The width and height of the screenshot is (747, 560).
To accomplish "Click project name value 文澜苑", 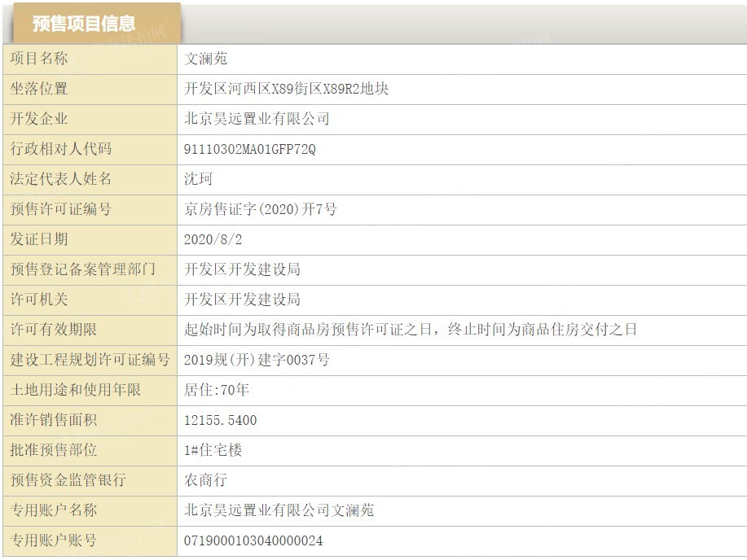I will (206, 59).
